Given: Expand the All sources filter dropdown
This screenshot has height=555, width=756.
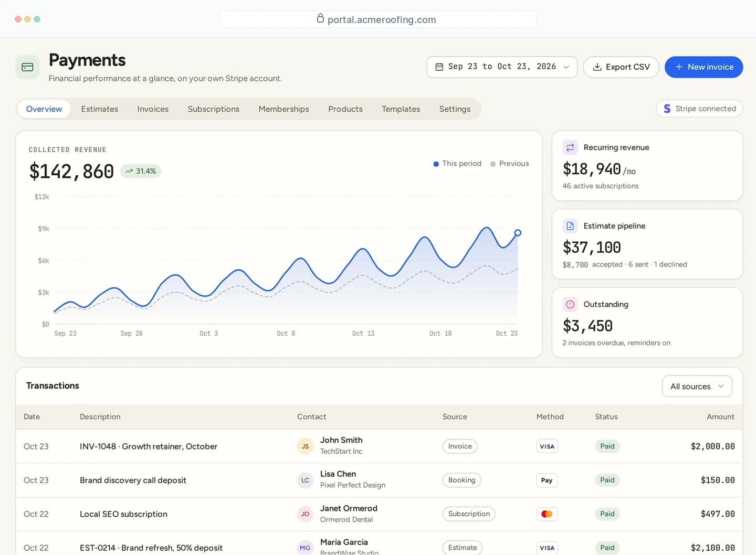Looking at the screenshot, I should point(697,387).
